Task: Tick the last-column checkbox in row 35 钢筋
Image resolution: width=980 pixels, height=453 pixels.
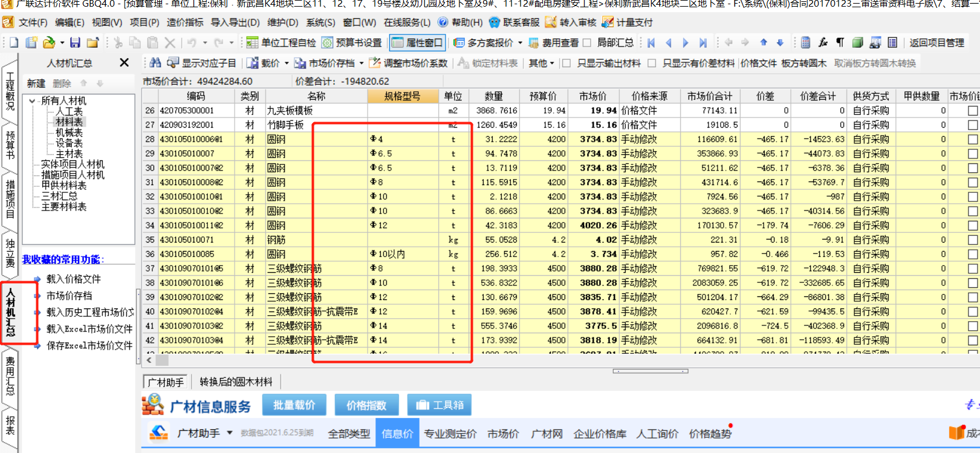Action: (972, 240)
